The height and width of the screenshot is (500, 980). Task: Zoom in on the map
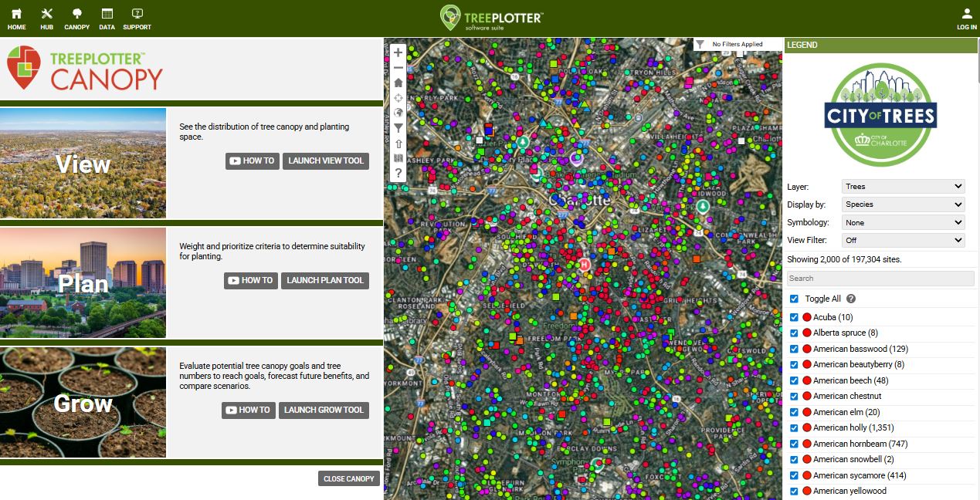tap(398, 52)
